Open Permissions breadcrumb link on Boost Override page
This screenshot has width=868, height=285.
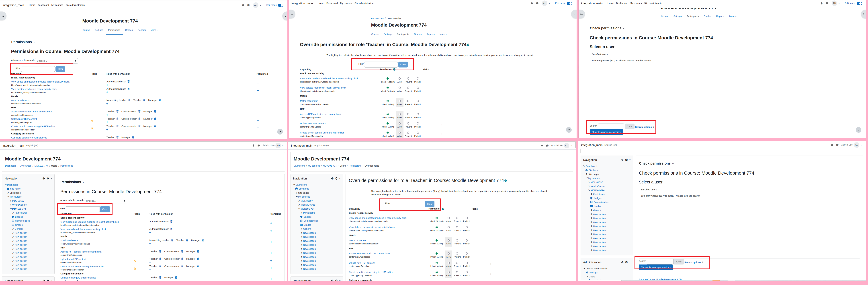(x=377, y=19)
